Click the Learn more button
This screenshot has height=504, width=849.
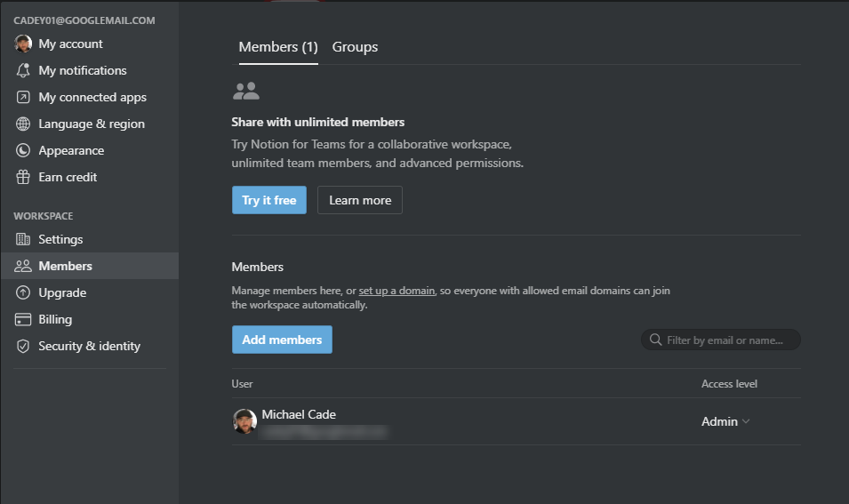point(360,200)
